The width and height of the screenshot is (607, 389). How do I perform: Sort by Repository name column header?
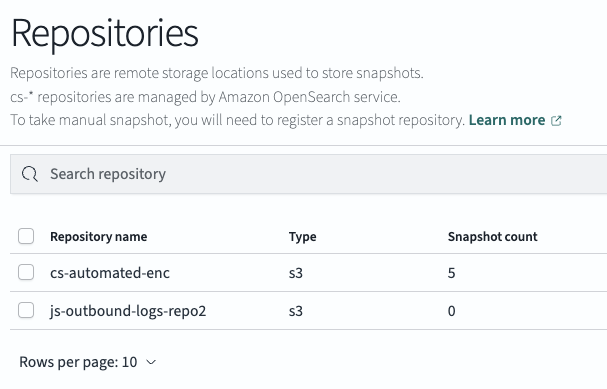click(99, 236)
